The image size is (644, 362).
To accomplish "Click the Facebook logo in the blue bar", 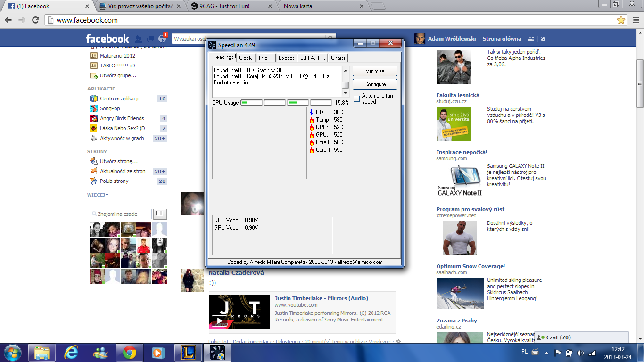I will click(x=107, y=39).
